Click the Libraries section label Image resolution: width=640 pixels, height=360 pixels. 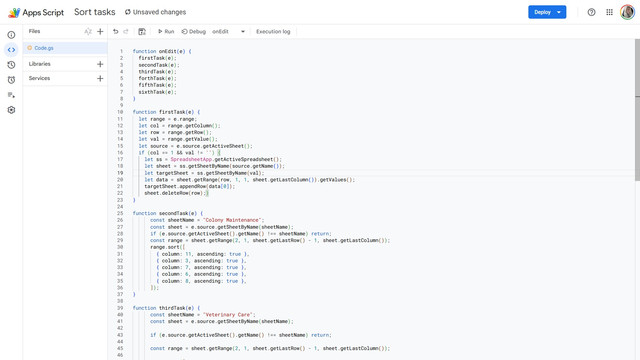[40, 64]
